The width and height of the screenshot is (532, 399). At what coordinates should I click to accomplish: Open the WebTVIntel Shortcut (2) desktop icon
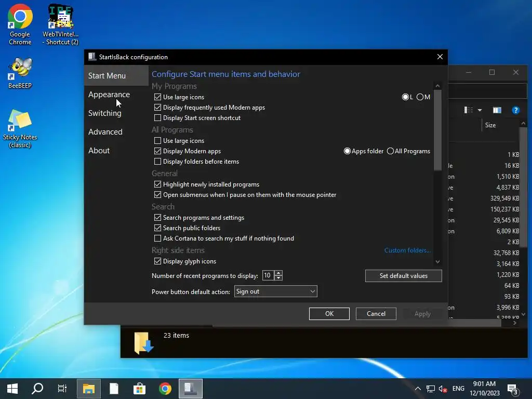60,25
